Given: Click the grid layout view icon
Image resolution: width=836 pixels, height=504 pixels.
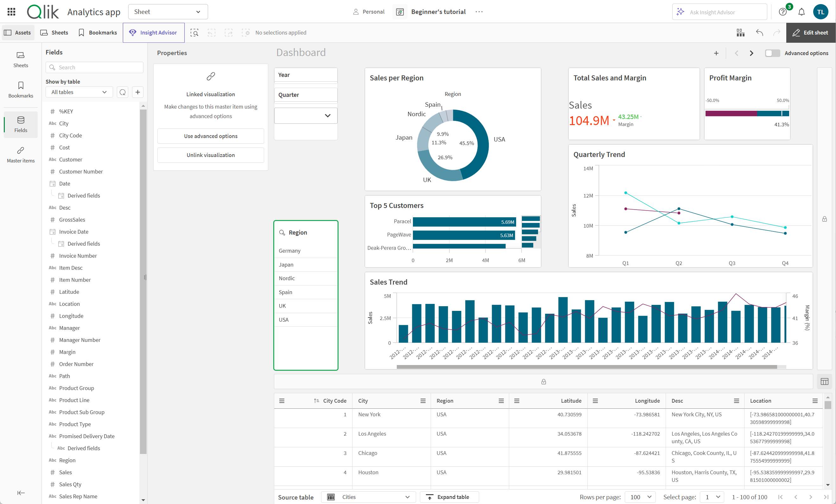Looking at the screenshot, I should coord(740,32).
